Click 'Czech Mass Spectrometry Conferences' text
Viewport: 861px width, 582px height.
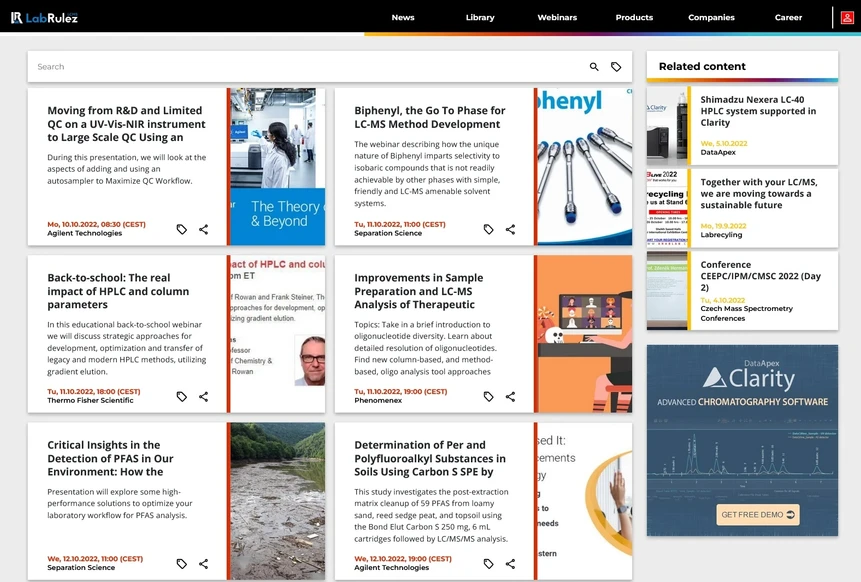tap(746, 313)
